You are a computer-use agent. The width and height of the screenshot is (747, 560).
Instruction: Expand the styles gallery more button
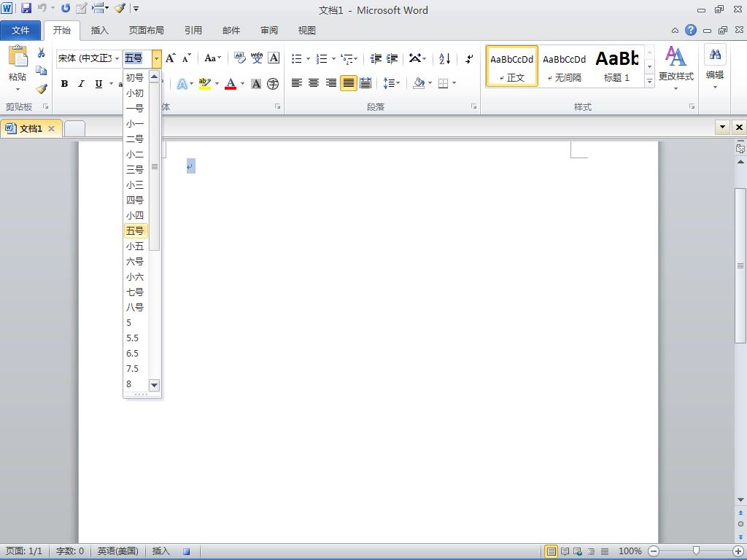point(649,82)
